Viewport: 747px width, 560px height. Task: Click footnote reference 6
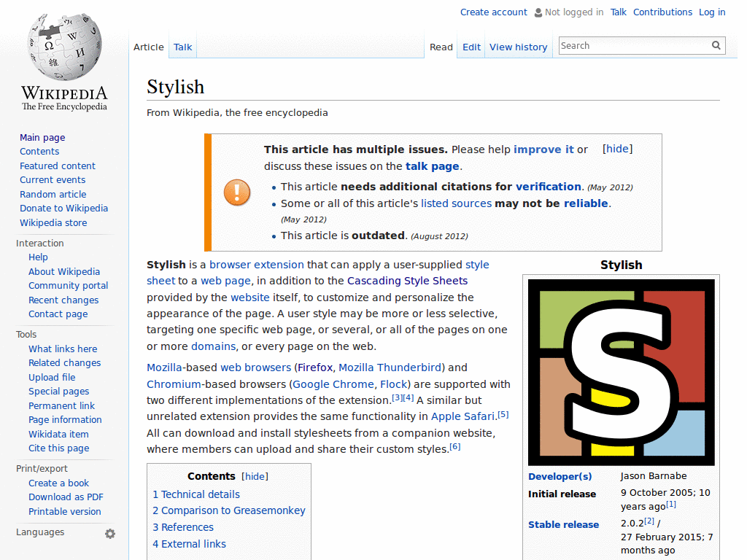pyautogui.click(x=455, y=447)
